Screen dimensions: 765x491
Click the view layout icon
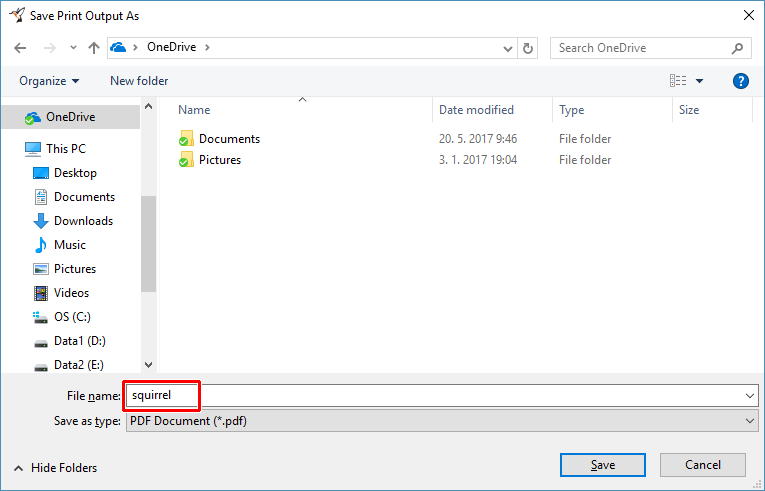click(x=679, y=81)
